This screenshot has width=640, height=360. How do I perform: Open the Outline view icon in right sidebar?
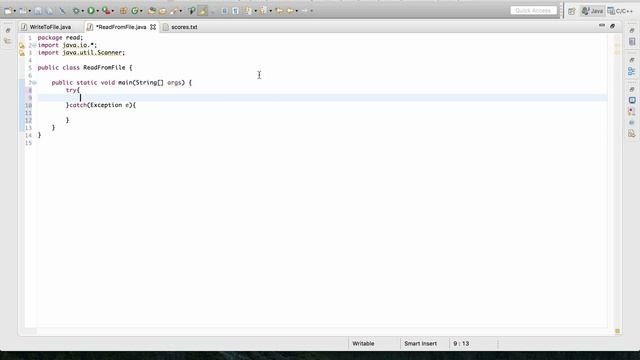point(632,71)
